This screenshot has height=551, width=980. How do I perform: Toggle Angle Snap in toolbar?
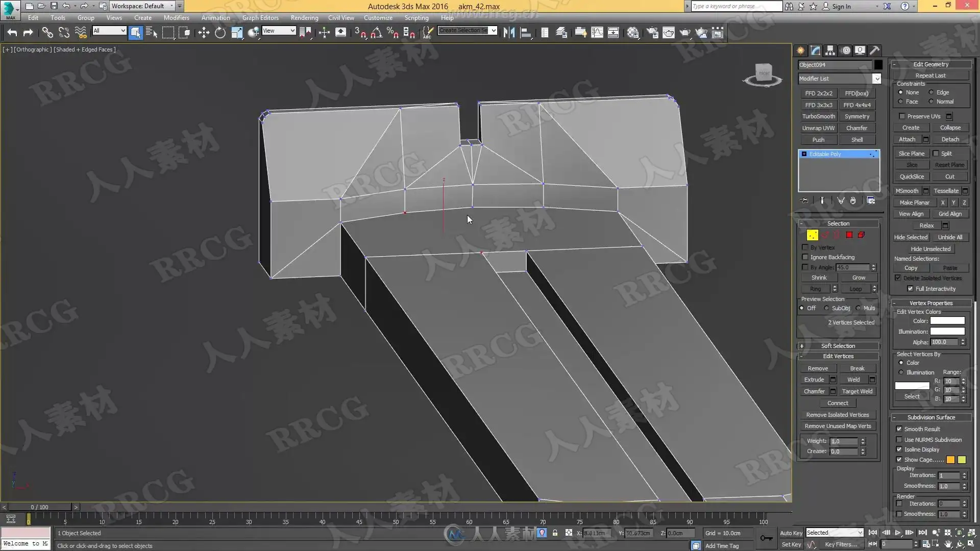(x=376, y=33)
